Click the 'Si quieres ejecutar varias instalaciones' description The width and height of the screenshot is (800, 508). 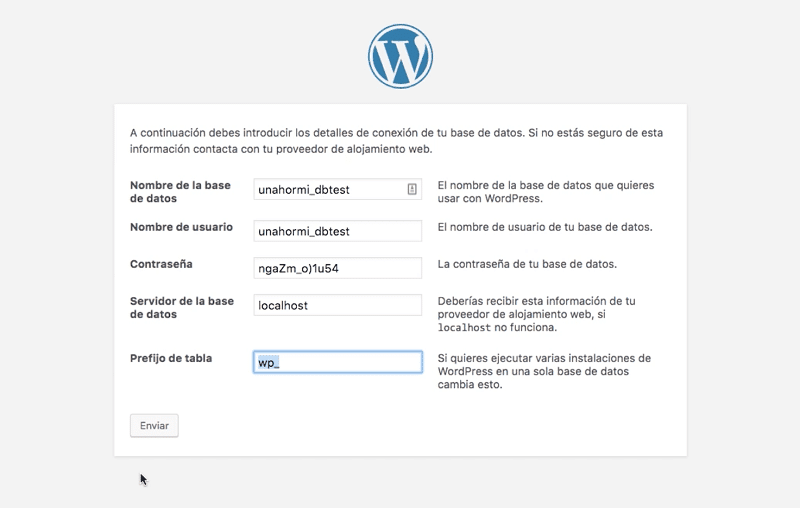[x=544, y=371]
